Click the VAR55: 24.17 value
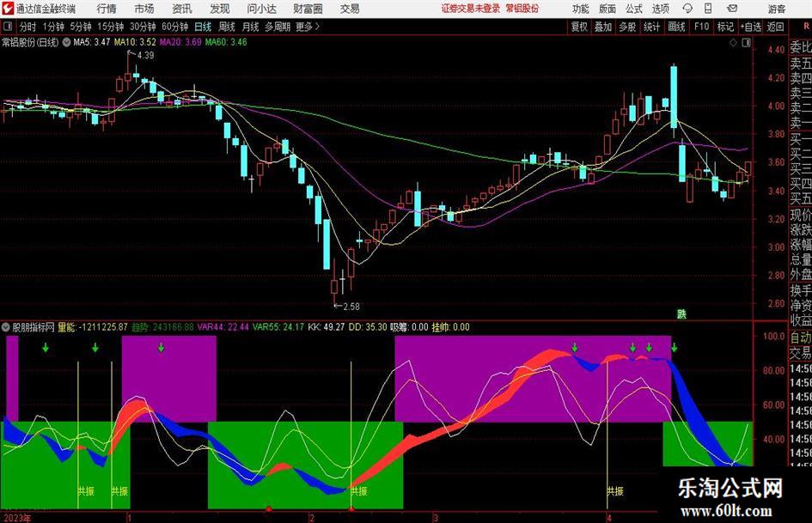The width and height of the screenshot is (812, 523). click(x=278, y=327)
